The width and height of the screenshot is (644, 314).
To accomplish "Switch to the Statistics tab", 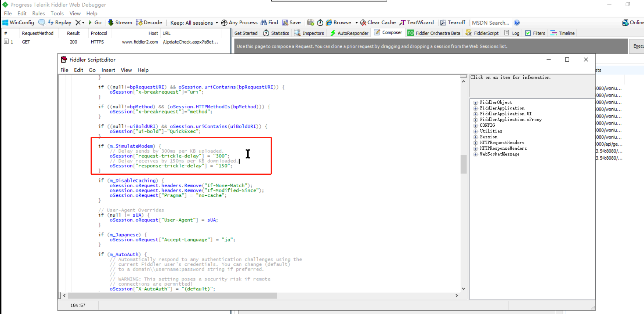I will 276,33.
